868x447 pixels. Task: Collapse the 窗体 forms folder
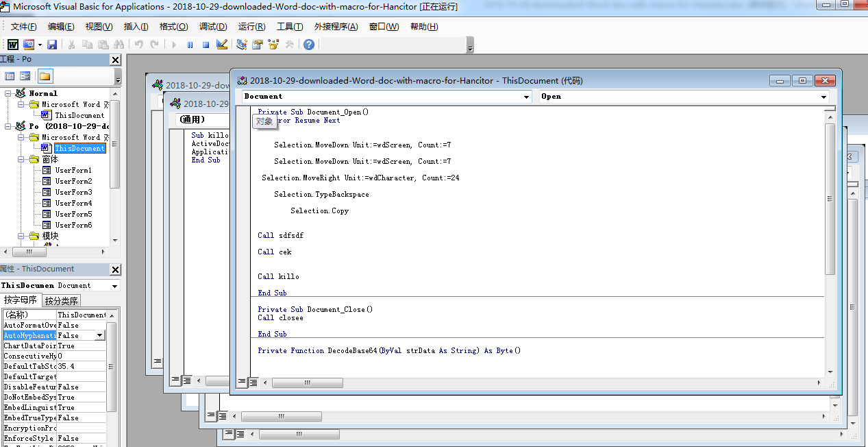point(21,159)
